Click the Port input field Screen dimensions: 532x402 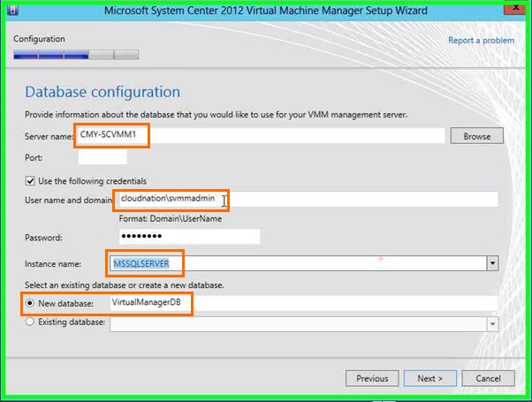(x=103, y=157)
